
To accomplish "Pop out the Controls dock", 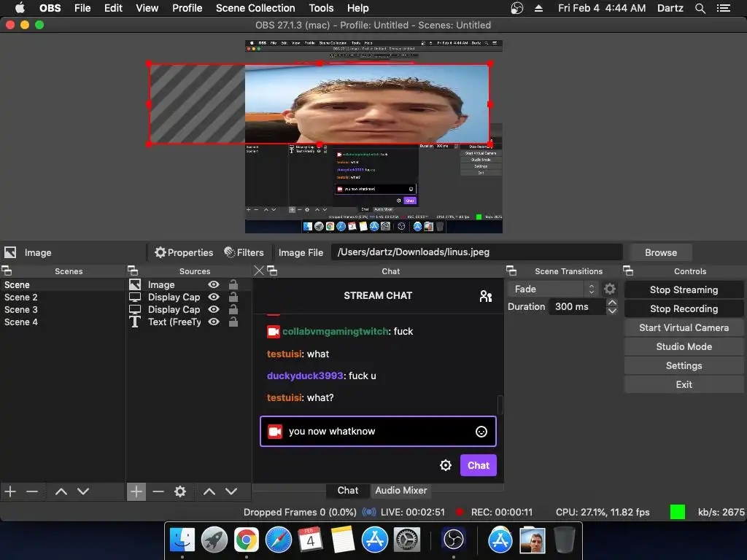I will click(628, 271).
